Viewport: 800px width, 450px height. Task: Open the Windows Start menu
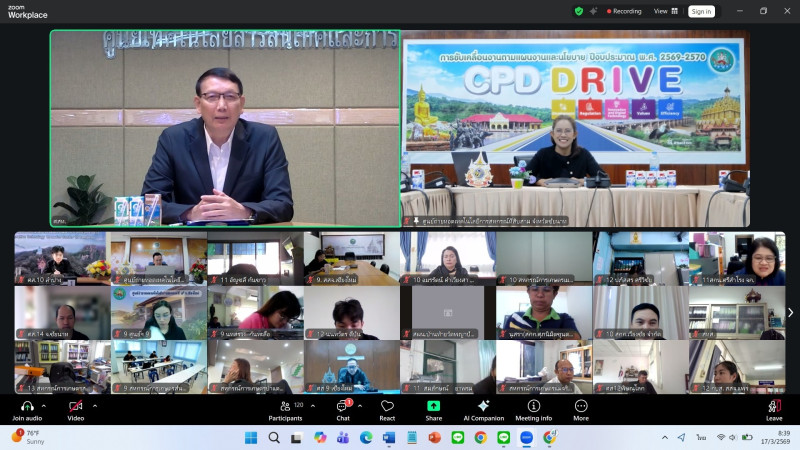point(250,437)
